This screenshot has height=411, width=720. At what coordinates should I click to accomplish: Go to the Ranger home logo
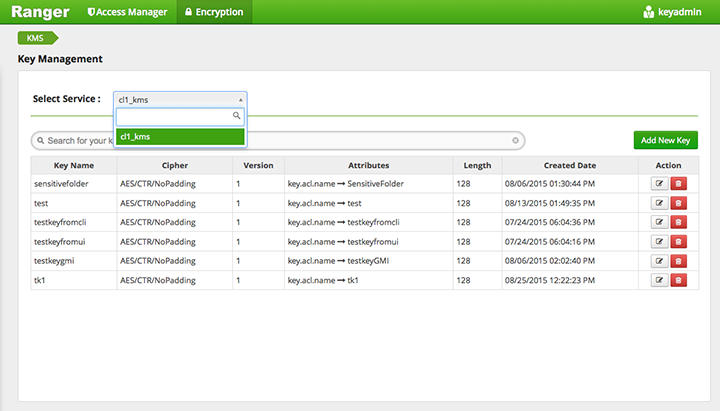40,12
